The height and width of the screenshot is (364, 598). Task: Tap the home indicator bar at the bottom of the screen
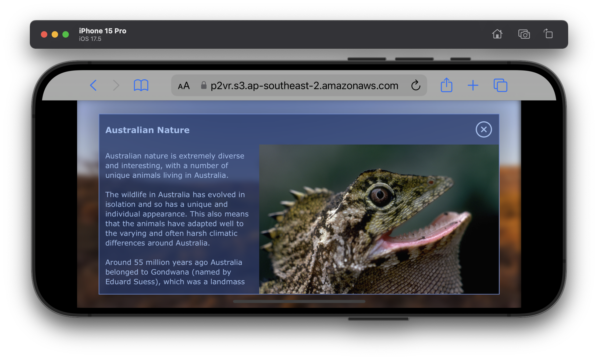tap(299, 301)
